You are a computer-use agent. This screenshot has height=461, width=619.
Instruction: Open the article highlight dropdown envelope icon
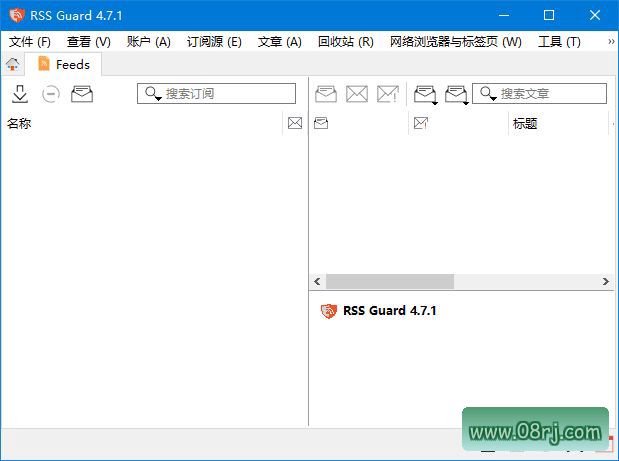[x=426, y=95]
